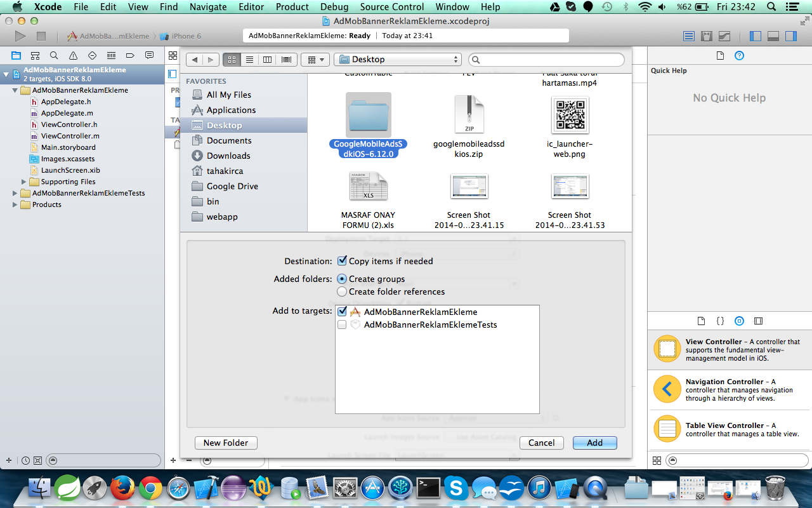This screenshot has height=508, width=812.
Task: Open the Xcode application menu
Action: (x=47, y=7)
